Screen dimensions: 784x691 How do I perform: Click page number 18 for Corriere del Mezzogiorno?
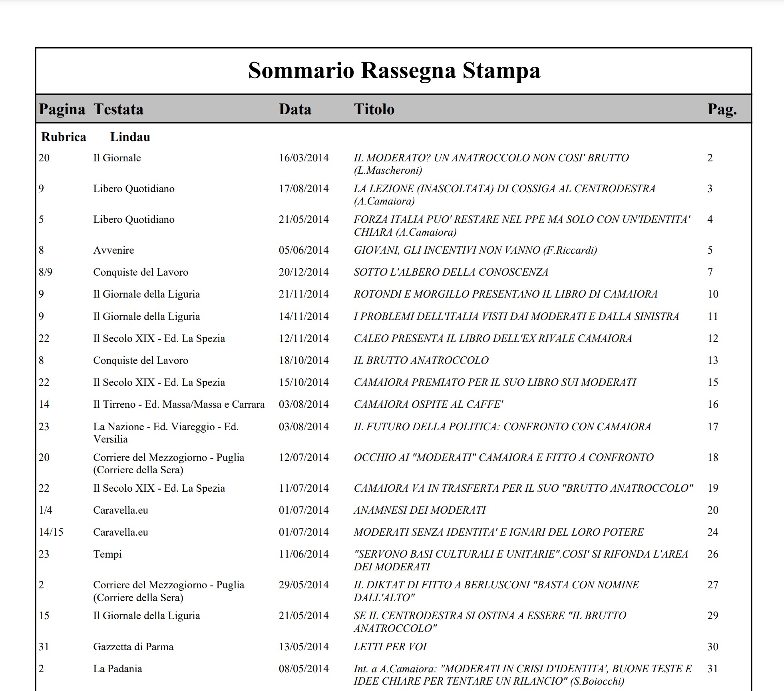(713, 457)
